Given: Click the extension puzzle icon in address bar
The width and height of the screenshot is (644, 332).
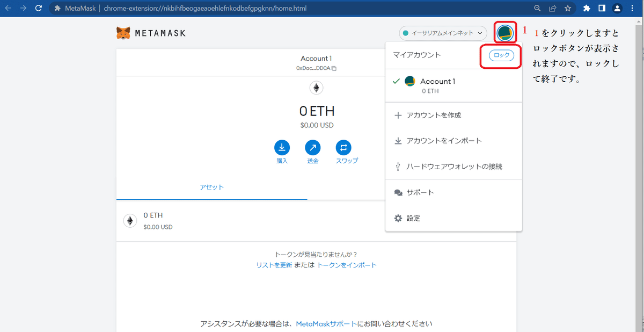Looking at the screenshot, I should pos(57,9).
